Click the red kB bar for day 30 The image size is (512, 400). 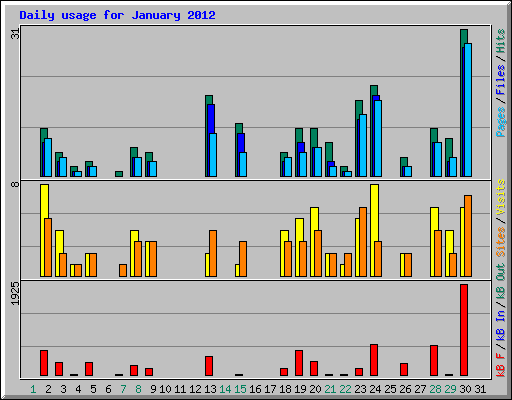pyautogui.click(x=464, y=330)
